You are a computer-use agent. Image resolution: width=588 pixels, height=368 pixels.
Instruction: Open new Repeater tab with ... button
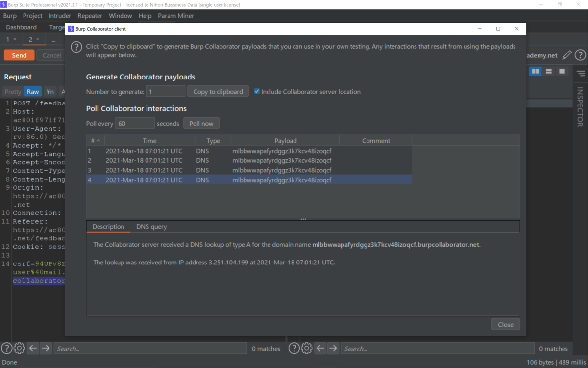53,39
